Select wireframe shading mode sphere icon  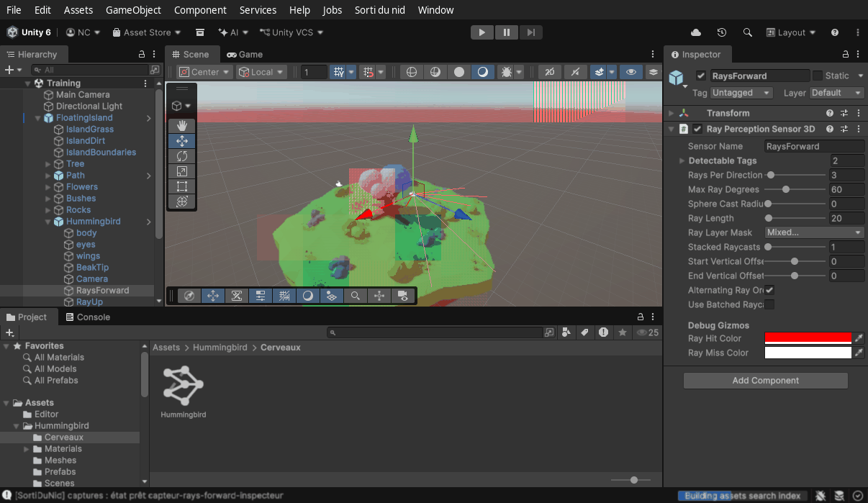[x=411, y=72]
